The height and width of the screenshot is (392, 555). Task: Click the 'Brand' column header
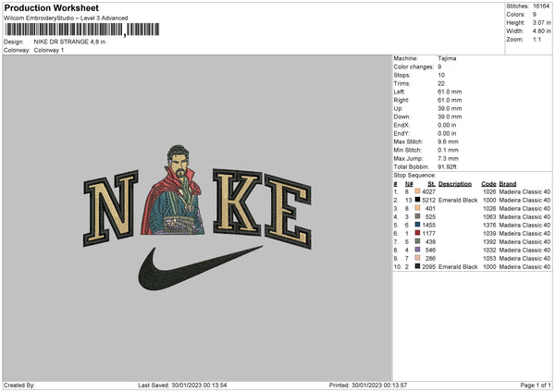tap(508, 184)
